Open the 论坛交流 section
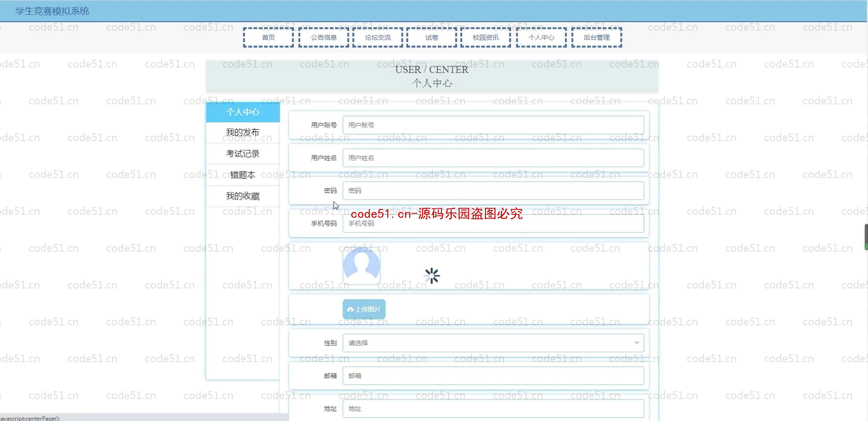868x421 pixels. click(377, 37)
